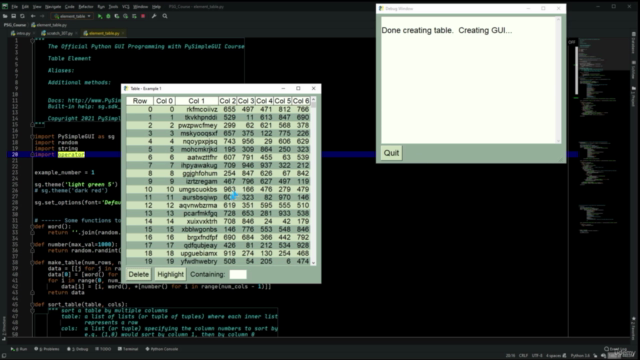640x360 pixels.
Task: Start debugging with the bug icon
Action: [108, 16]
